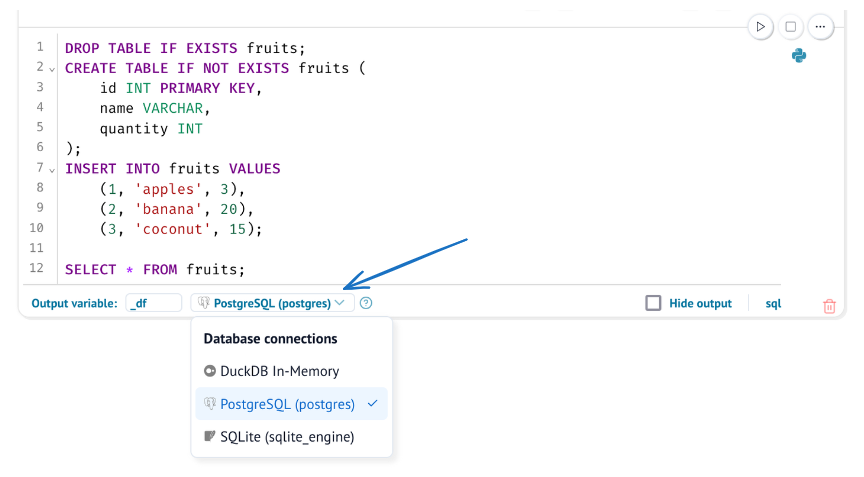Click the Hide output text label
The height and width of the screenshot is (477, 864).
pos(700,303)
